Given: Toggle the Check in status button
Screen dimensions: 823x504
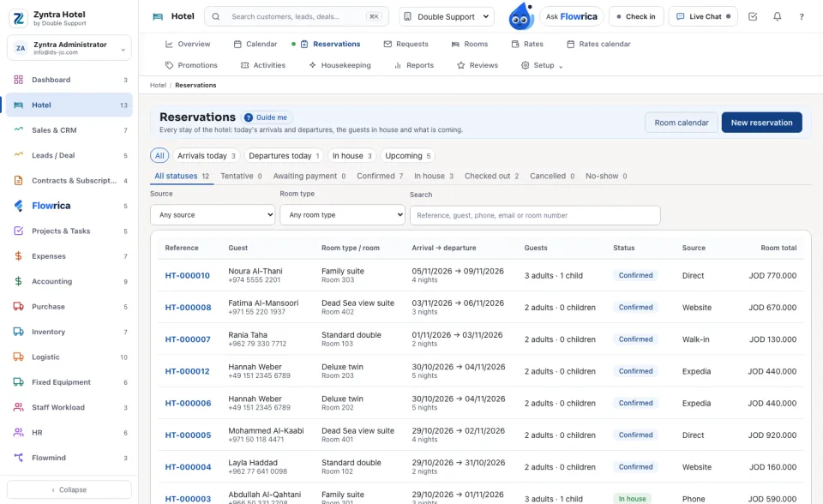Looking at the screenshot, I should [x=636, y=16].
